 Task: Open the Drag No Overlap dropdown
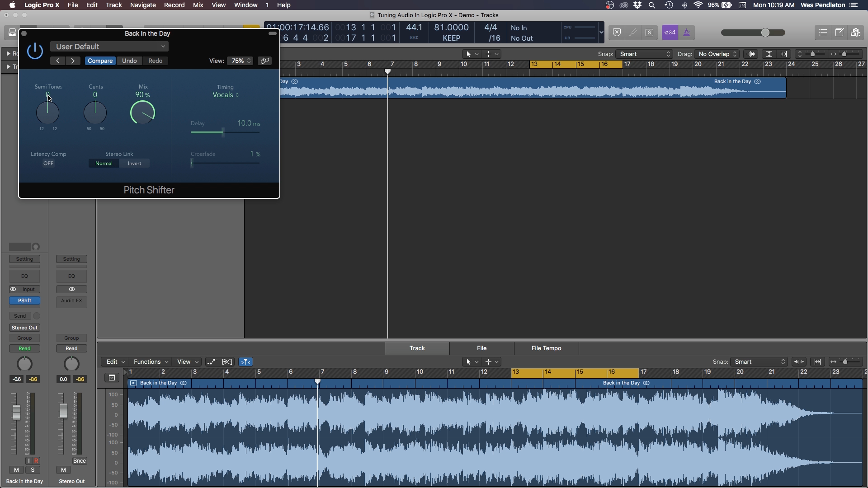pos(716,54)
